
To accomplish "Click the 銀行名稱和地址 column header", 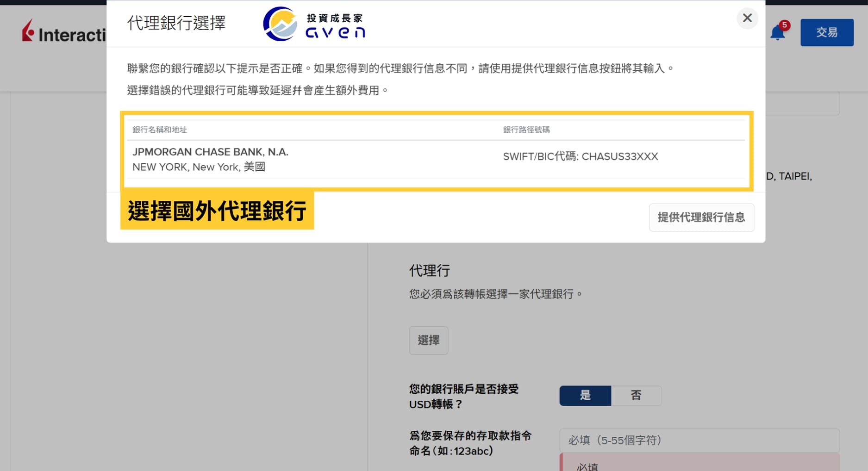I will click(160, 130).
